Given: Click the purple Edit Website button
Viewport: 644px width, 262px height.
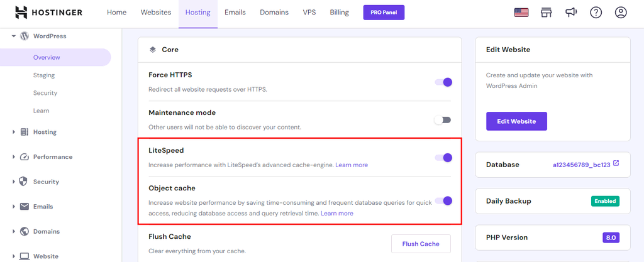Looking at the screenshot, I should pos(516,121).
